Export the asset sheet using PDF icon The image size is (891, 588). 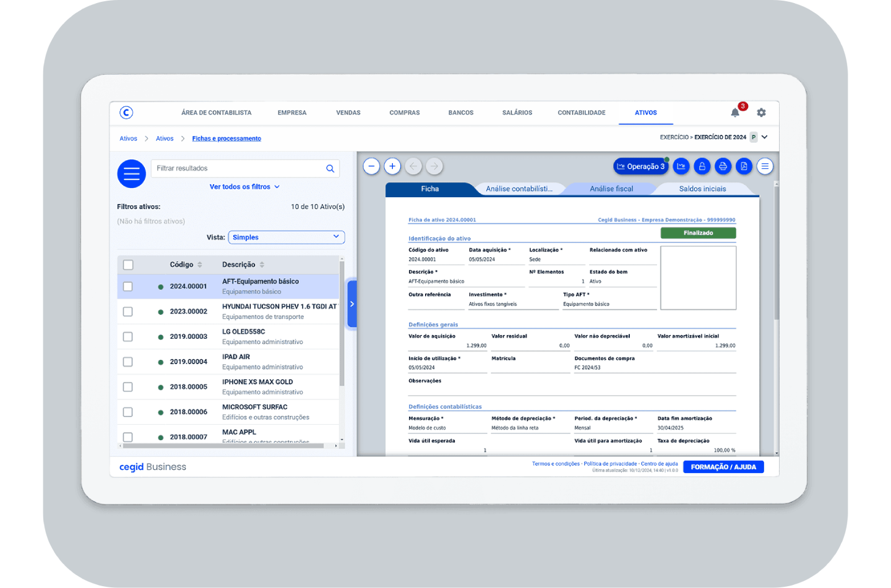click(x=744, y=166)
